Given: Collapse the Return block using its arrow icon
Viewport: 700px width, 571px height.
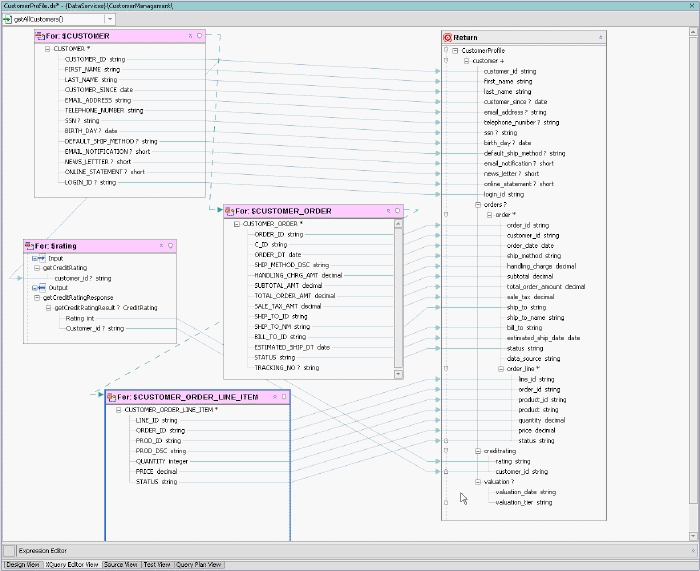Looking at the screenshot, I should tap(600, 38).
